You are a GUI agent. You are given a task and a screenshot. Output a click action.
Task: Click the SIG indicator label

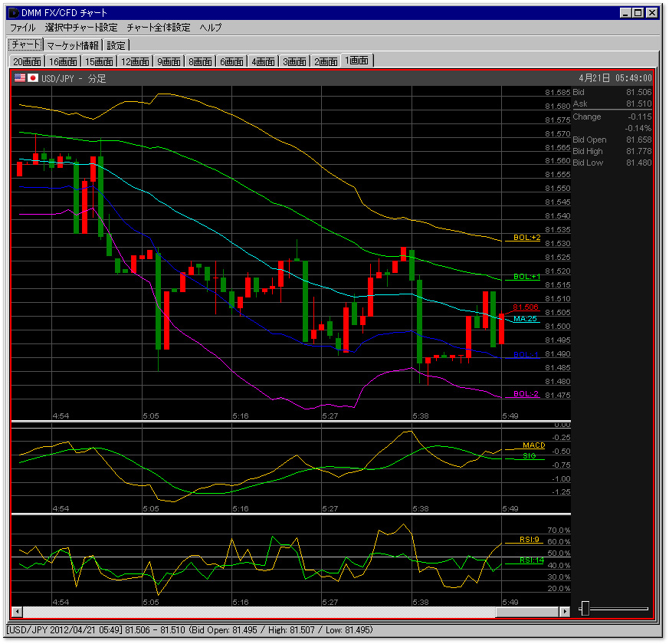pos(529,456)
